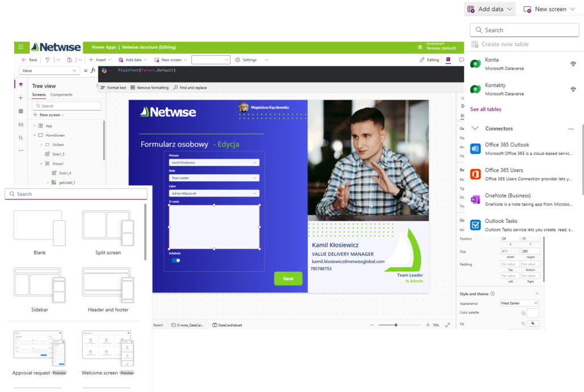Open the Value property dropdown
This screenshot has height=392, width=584.
coord(49,71)
